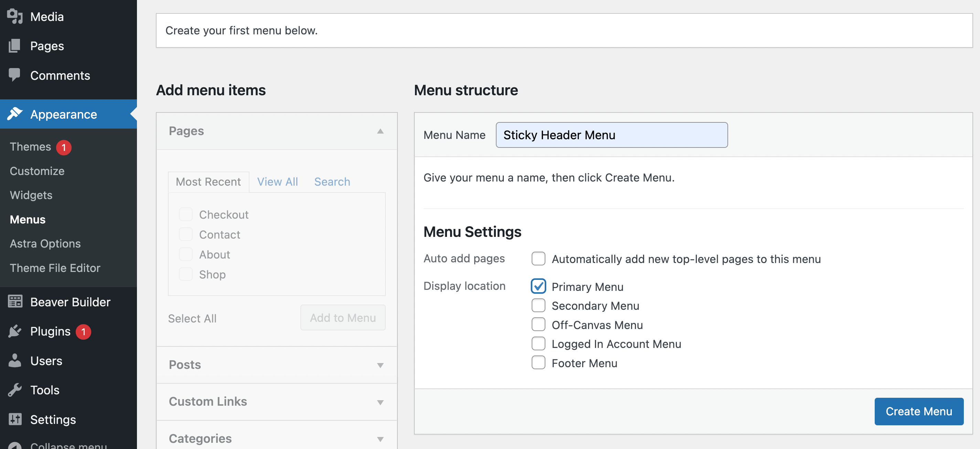Click the Comments speech bubble icon
This screenshot has height=449, width=980.
click(14, 75)
